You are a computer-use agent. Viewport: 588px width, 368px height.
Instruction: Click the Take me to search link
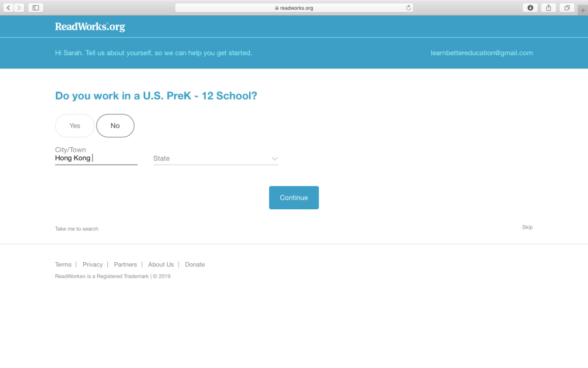tap(76, 229)
